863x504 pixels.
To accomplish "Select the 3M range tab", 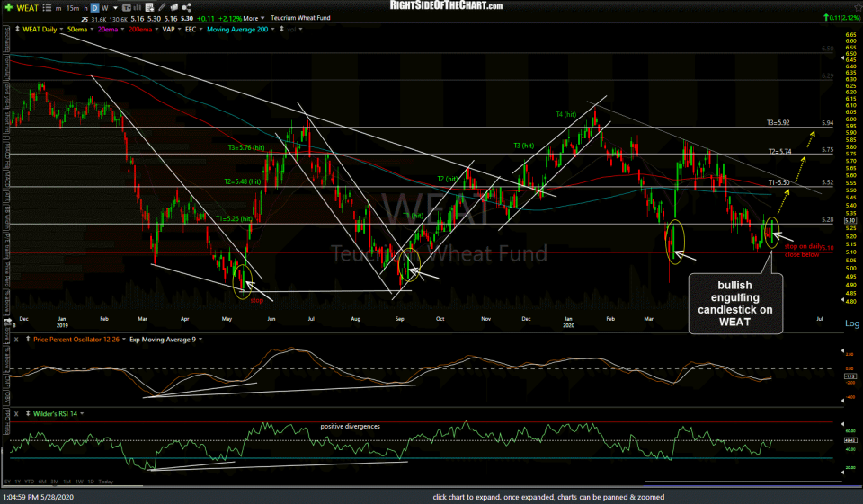I will point(55,482).
